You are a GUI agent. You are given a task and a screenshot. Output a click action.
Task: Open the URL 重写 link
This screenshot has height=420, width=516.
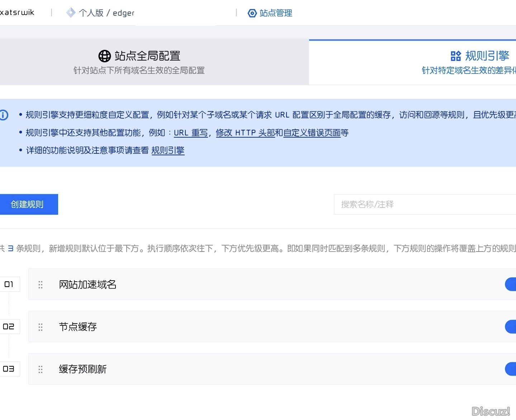click(191, 133)
